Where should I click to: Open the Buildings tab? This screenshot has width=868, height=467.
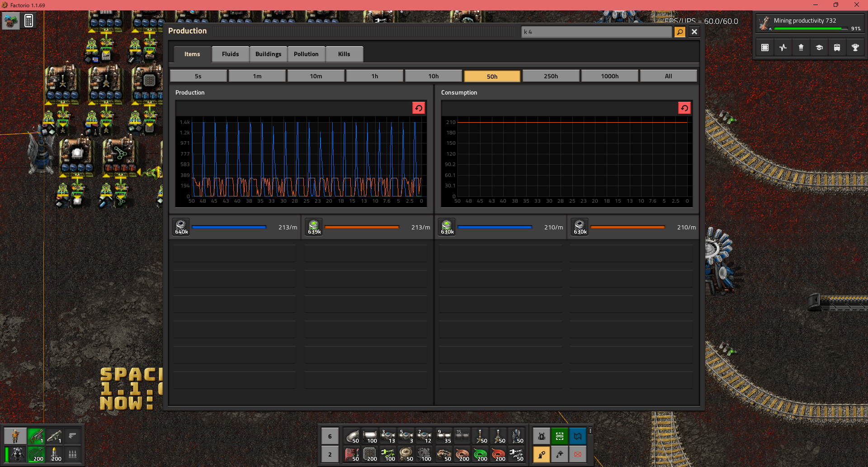pyautogui.click(x=269, y=54)
